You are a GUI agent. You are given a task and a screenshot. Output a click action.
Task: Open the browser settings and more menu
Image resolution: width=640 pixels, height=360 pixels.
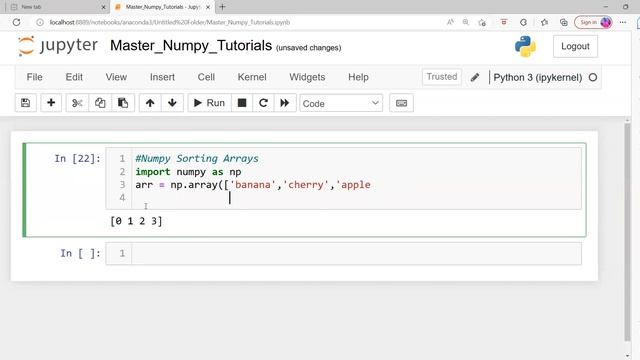[x=623, y=22]
